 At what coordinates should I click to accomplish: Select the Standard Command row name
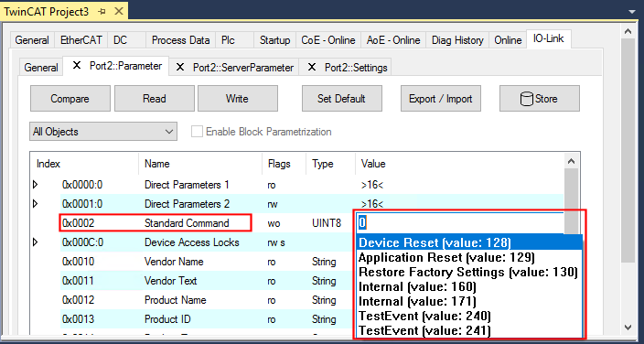187,223
